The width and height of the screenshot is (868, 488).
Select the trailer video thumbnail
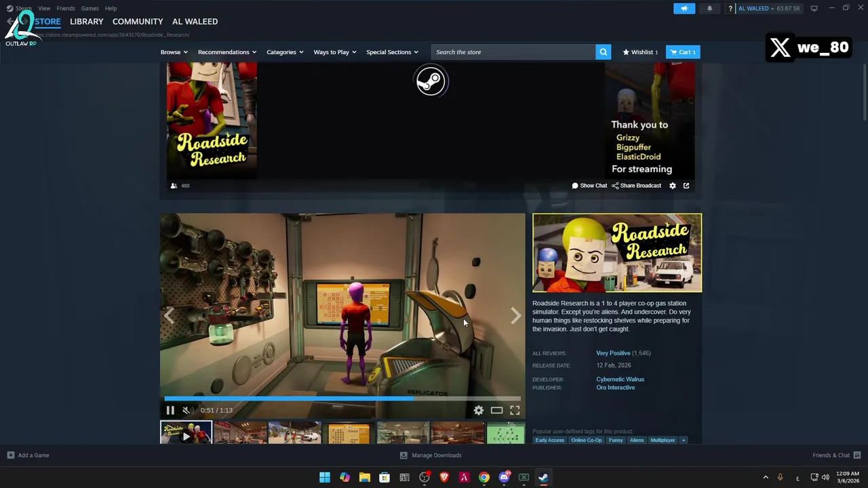[186, 433]
